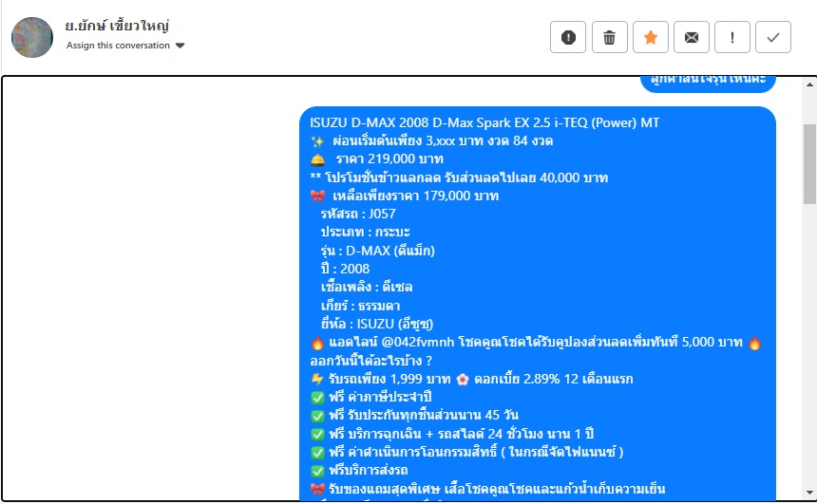
Task: Click the partially visible top chat bubble
Action: tap(708, 84)
